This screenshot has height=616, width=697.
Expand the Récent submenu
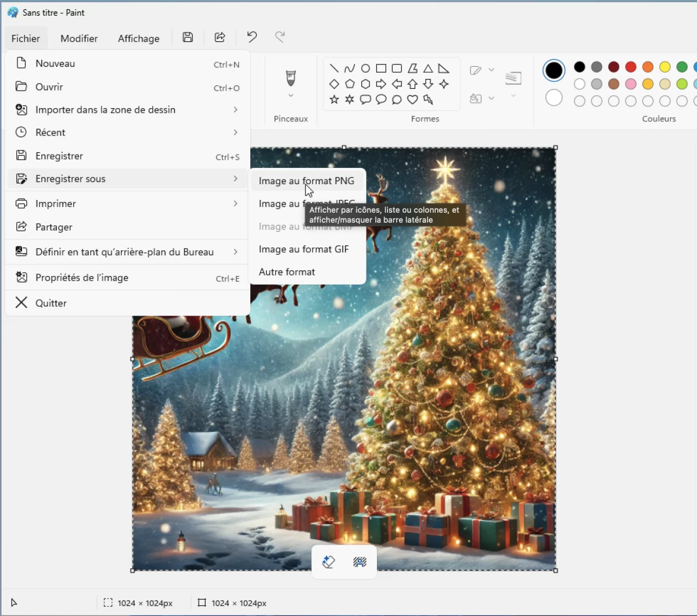click(x=235, y=132)
